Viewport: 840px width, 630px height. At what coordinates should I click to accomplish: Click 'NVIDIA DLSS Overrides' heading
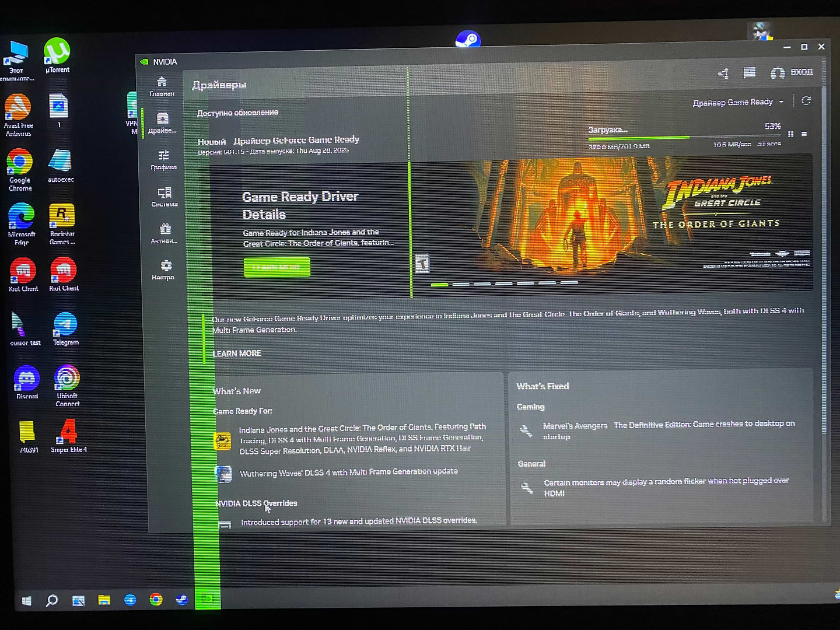click(256, 503)
